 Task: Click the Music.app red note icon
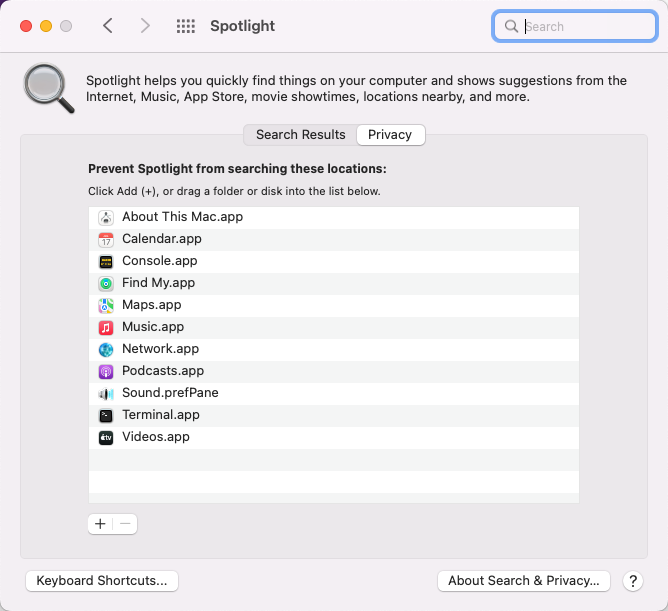coord(106,328)
